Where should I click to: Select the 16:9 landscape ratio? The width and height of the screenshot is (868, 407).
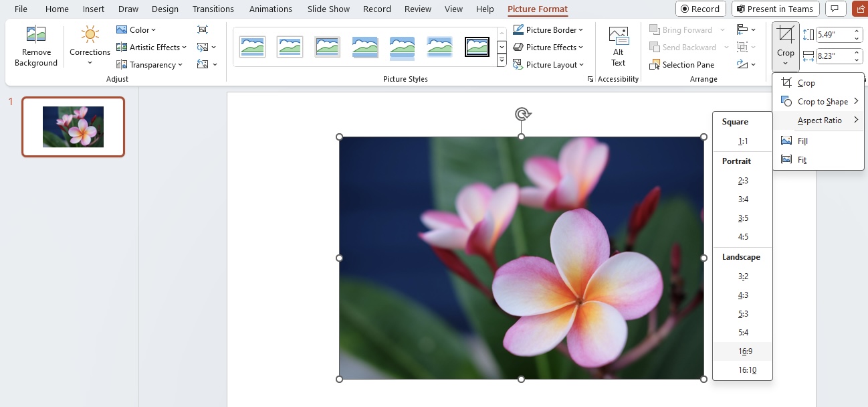(x=743, y=351)
